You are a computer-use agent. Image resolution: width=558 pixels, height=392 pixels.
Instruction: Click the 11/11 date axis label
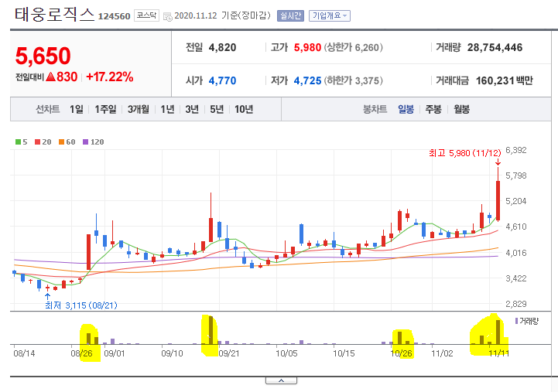tap(499, 353)
